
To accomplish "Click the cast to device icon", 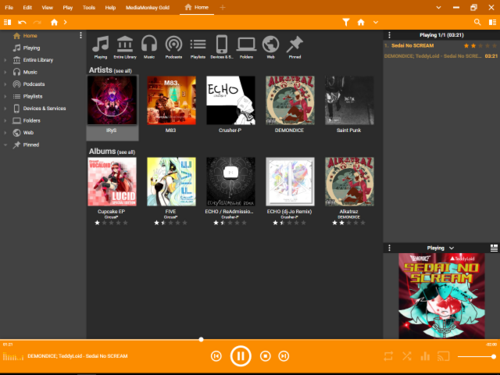I will point(444,357).
